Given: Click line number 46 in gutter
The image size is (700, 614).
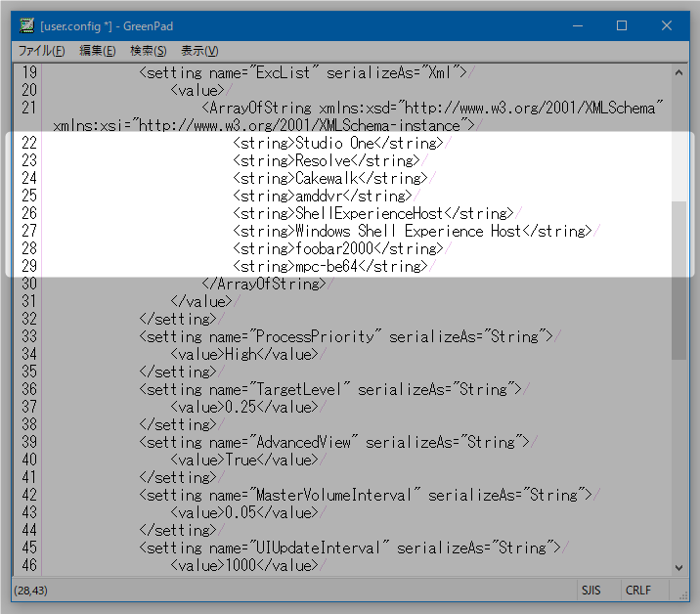Looking at the screenshot, I should 29,566.
